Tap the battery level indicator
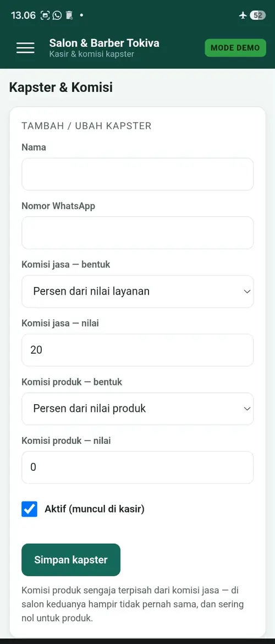The image size is (275, 644). pyautogui.click(x=257, y=15)
